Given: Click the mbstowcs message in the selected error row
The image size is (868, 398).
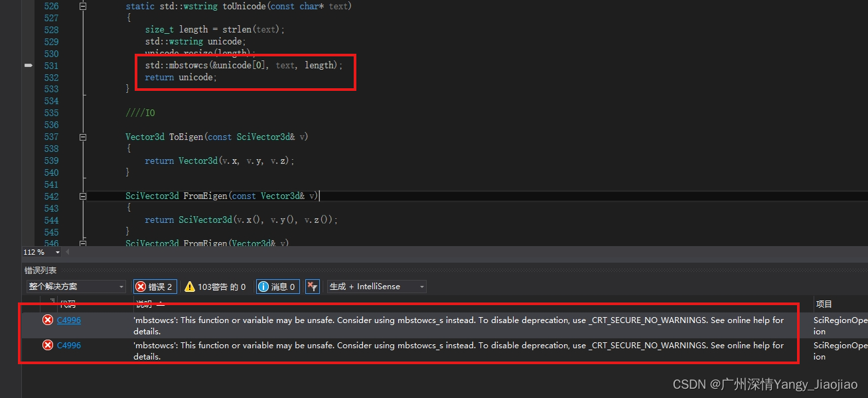Looking at the screenshot, I should pyautogui.click(x=459, y=326).
